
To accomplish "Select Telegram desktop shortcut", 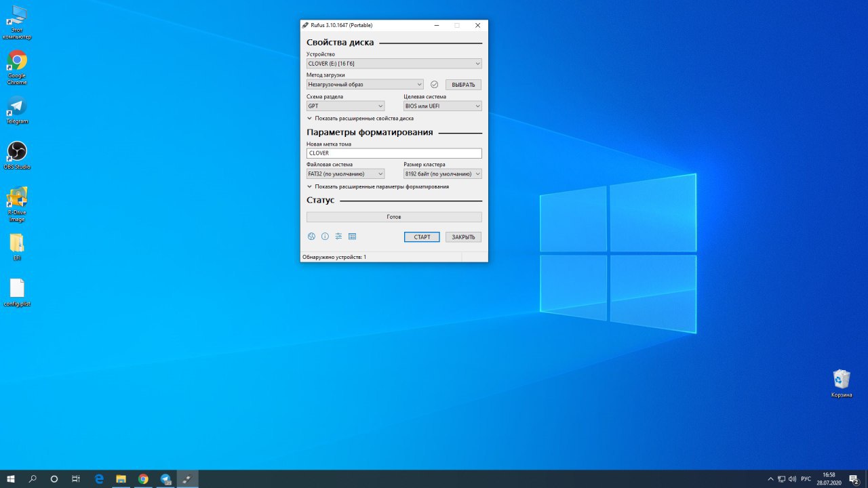I will 17,110.
